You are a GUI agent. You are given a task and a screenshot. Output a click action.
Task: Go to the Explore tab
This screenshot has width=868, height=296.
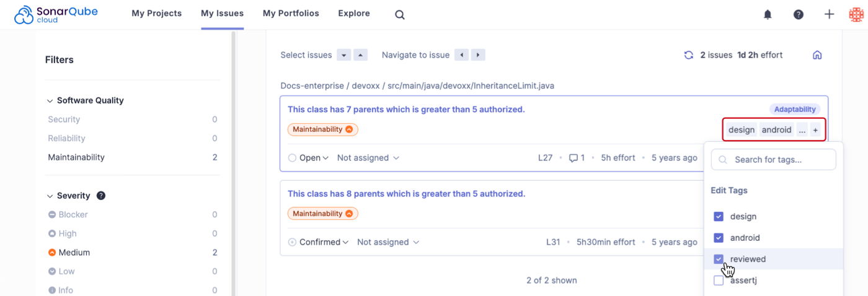(354, 14)
